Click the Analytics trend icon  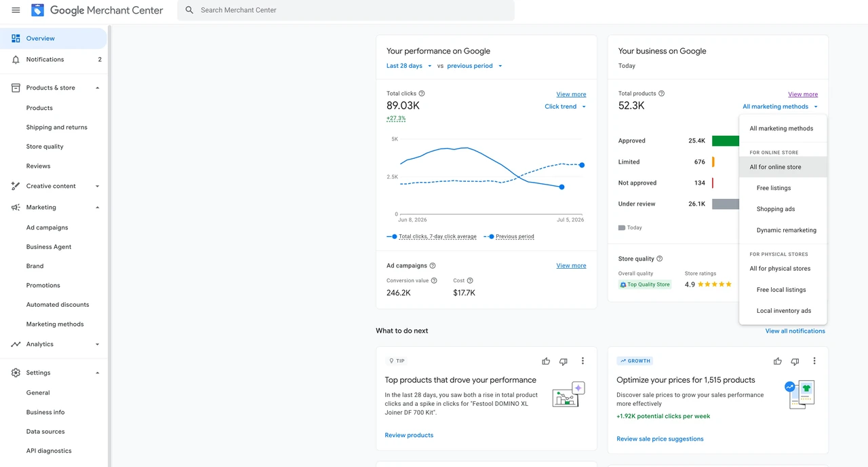[16, 344]
